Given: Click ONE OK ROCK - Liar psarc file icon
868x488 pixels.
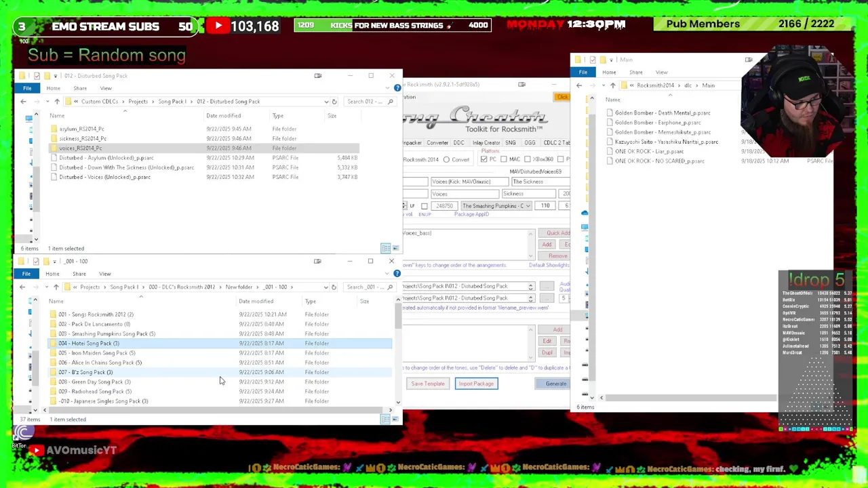Looking at the screenshot, I should pos(610,152).
